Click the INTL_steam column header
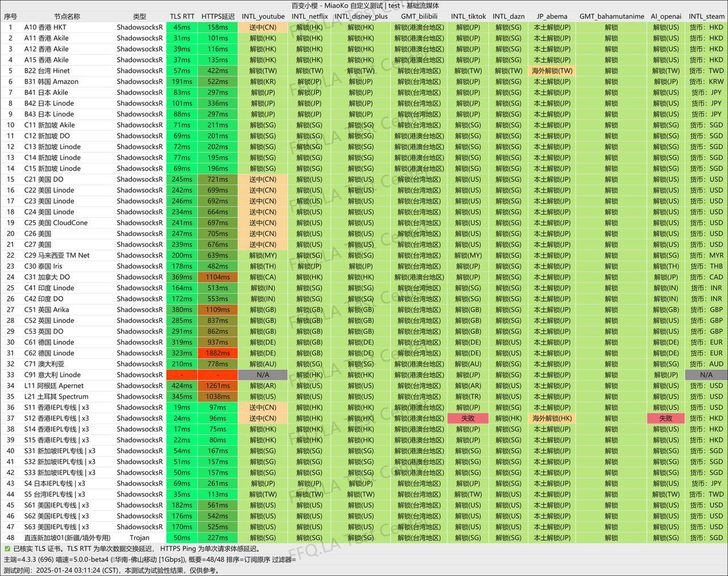The height and width of the screenshot is (576, 728). pos(706,16)
